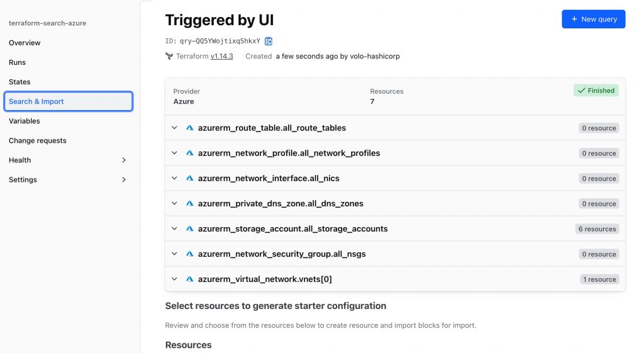Copy the query ID with clipboard icon

(x=269, y=41)
